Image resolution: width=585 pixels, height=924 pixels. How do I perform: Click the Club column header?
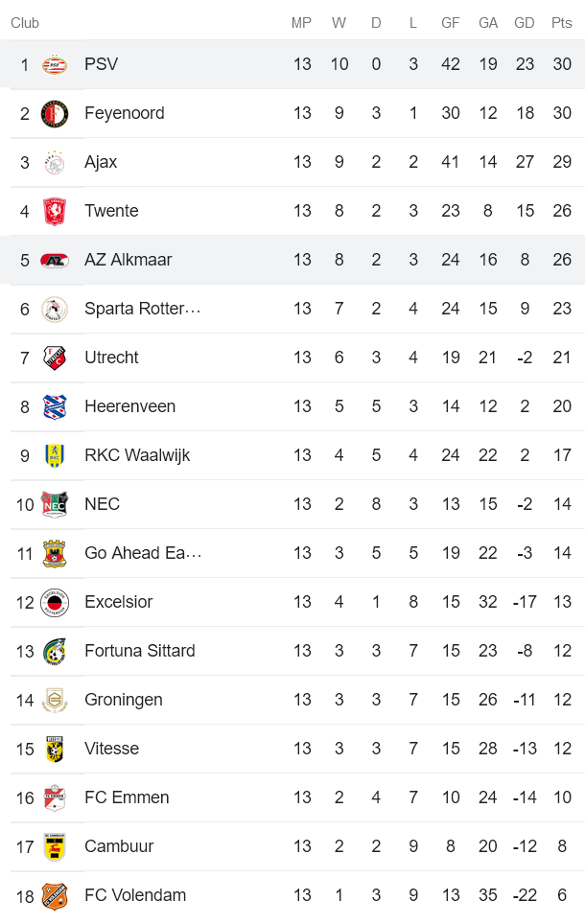point(25,23)
